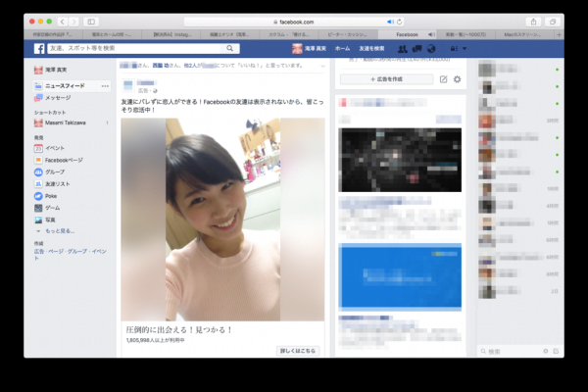This screenshot has width=588, height=392.
Task: Click the 広告を作成 button
Action: [385, 79]
